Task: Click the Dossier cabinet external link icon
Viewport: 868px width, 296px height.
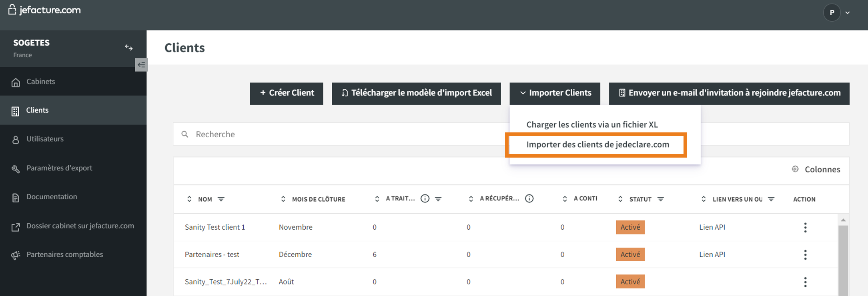Action: [16, 227]
